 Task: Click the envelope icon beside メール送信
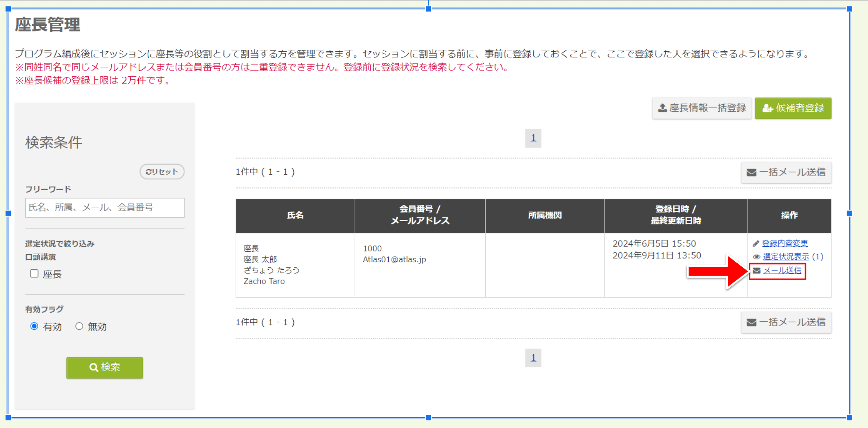click(x=756, y=270)
